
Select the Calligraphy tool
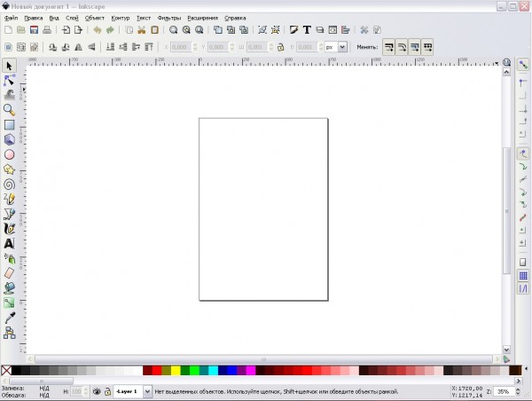pos(9,229)
